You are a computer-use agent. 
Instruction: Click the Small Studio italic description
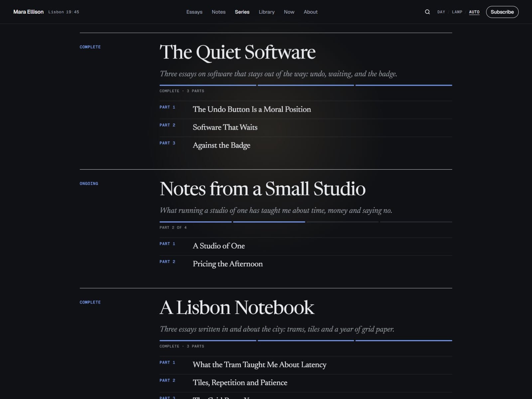(276, 210)
